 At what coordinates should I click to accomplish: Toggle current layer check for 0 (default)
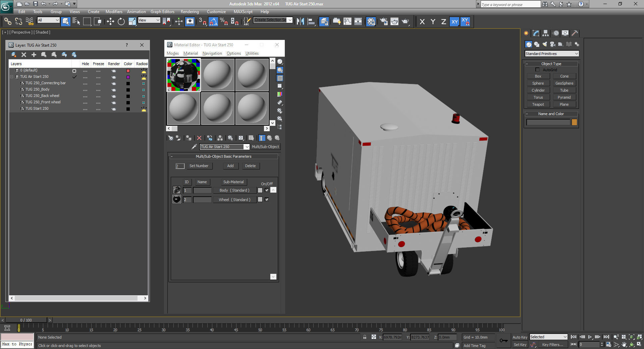74,71
